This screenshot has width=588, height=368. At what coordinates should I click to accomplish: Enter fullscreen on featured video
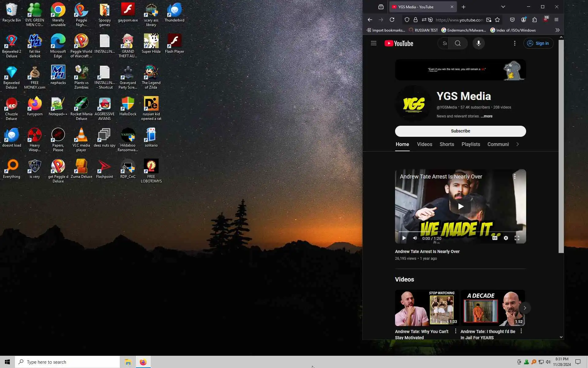517,238
